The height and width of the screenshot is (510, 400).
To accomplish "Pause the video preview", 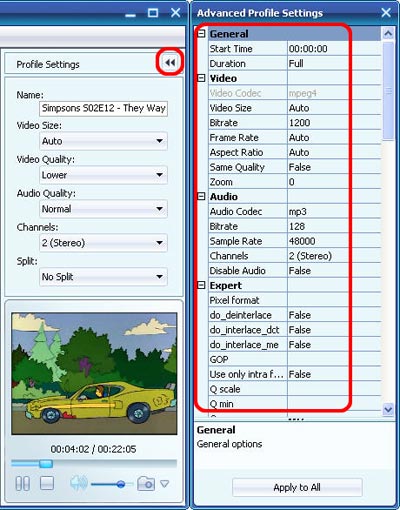I will pyautogui.click(x=23, y=483).
